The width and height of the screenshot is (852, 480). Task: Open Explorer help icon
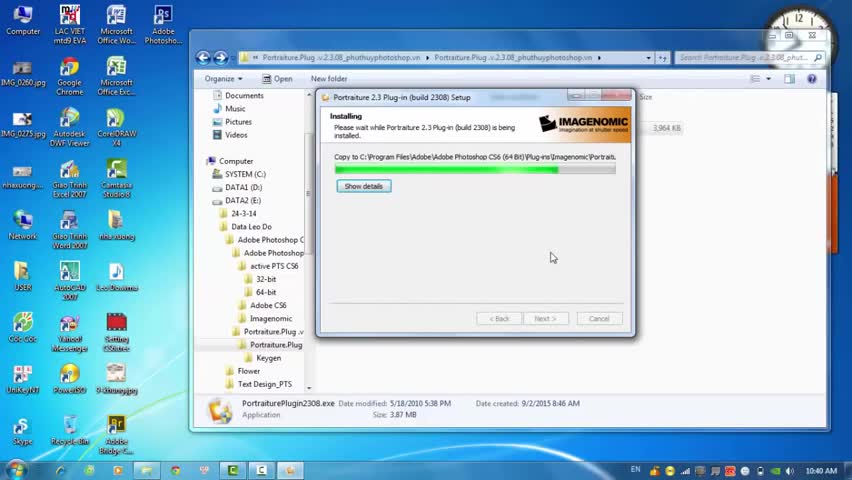coord(811,79)
